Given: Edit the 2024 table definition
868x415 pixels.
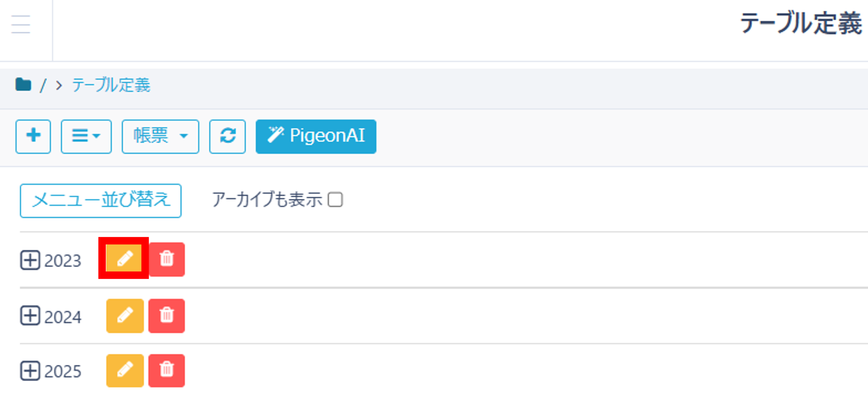Looking at the screenshot, I should point(124,316).
